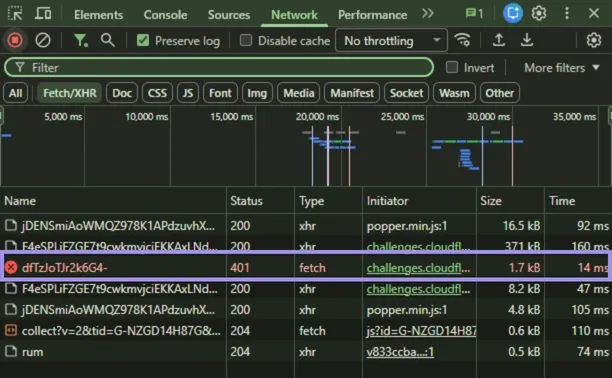Viewport: 612px width, 378px height.
Task: Stop recording network log
Action: 15,40
